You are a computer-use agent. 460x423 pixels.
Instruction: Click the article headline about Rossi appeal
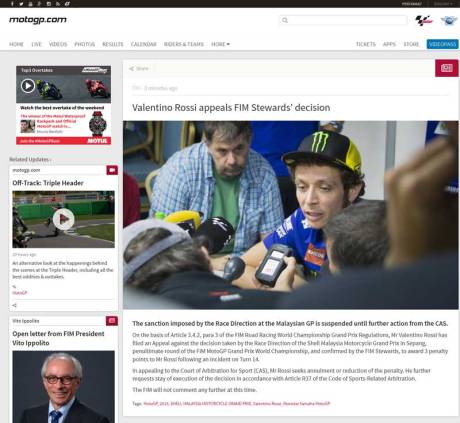231,108
